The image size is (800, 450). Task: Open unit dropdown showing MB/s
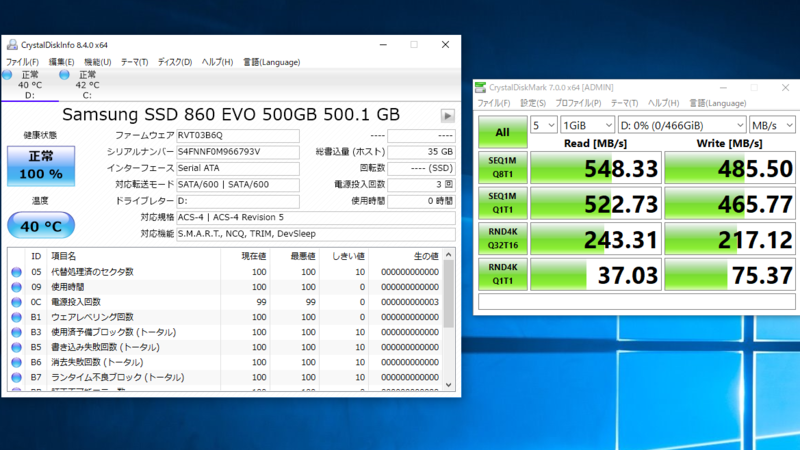pos(772,125)
